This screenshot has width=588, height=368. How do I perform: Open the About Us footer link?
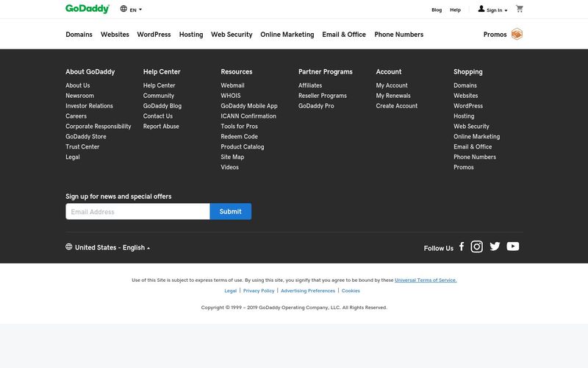coord(78,85)
